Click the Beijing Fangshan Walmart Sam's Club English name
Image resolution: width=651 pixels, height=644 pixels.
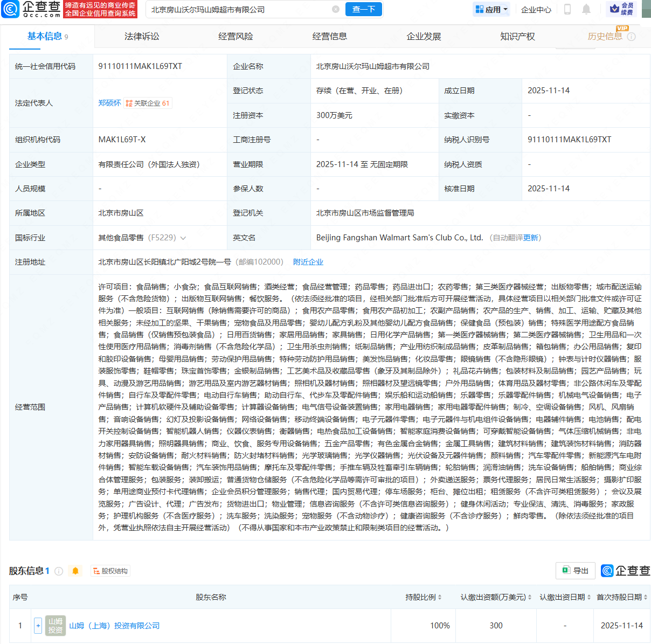399,238
